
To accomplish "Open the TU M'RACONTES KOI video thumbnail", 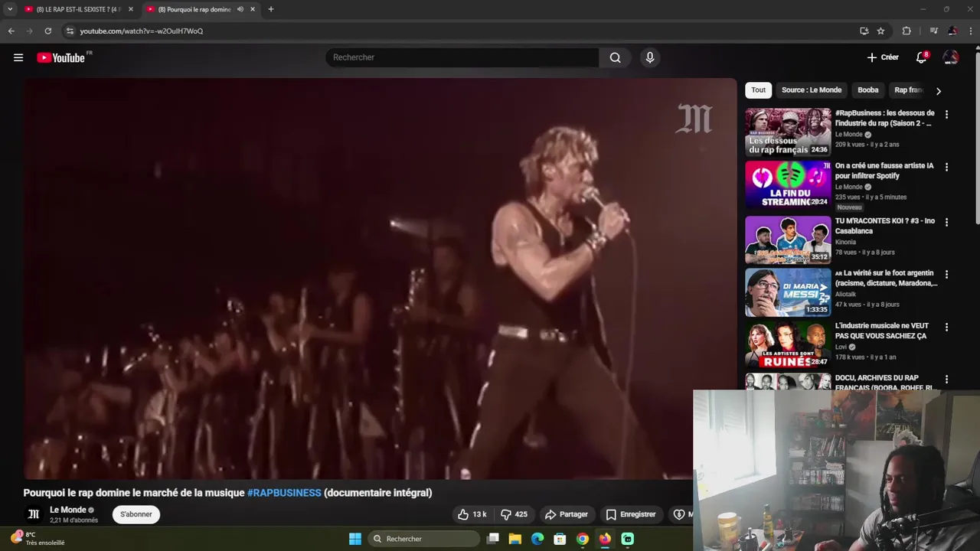I will [788, 240].
